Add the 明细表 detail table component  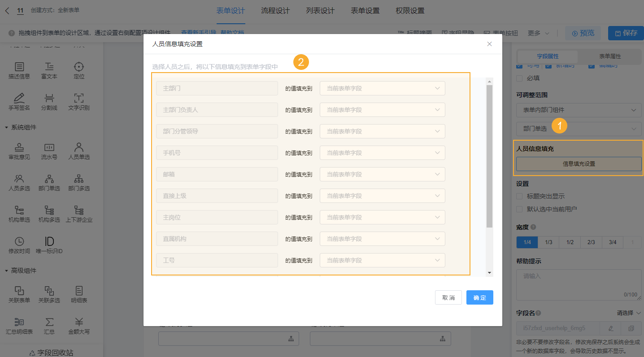point(79,293)
